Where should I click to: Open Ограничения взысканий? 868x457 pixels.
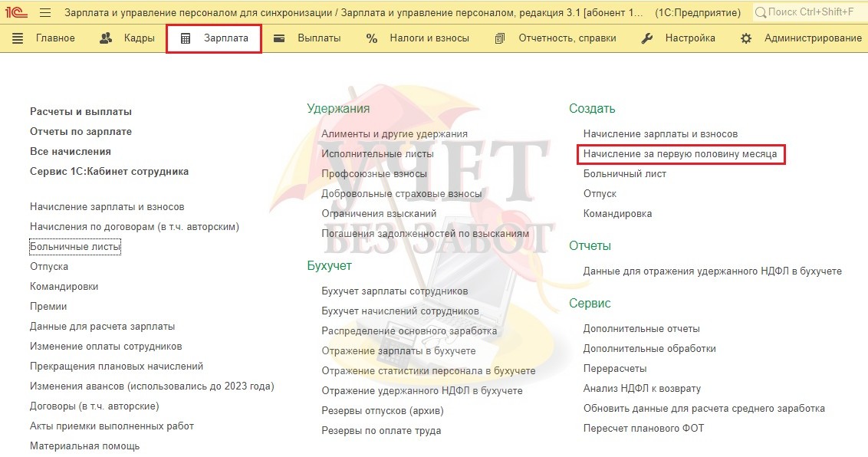coord(380,214)
